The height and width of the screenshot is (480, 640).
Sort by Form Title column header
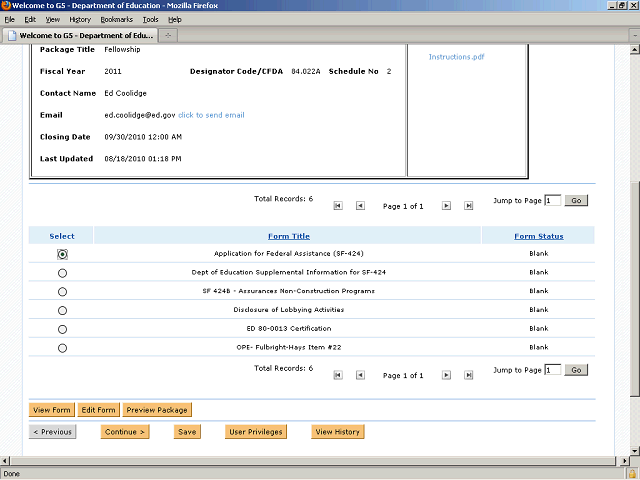tap(289, 236)
